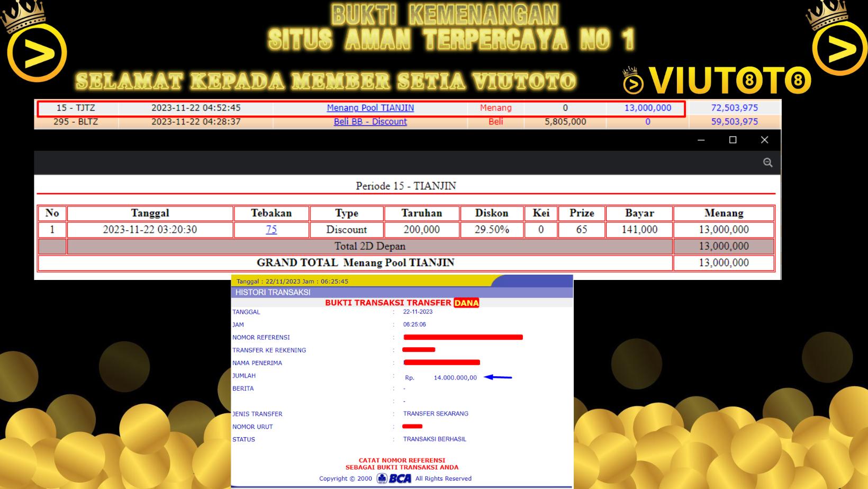Open the Beli BB - Discount link
This screenshot has width=868, height=489.
click(370, 122)
